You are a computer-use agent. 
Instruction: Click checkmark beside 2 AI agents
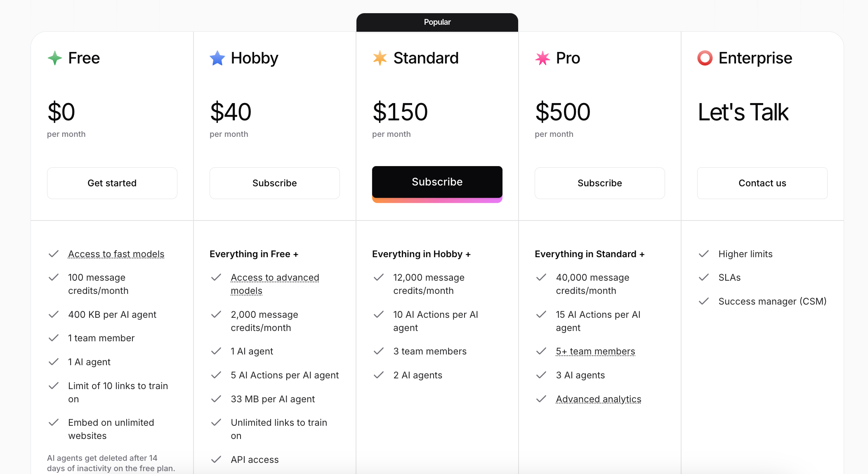pyautogui.click(x=379, y=375)
